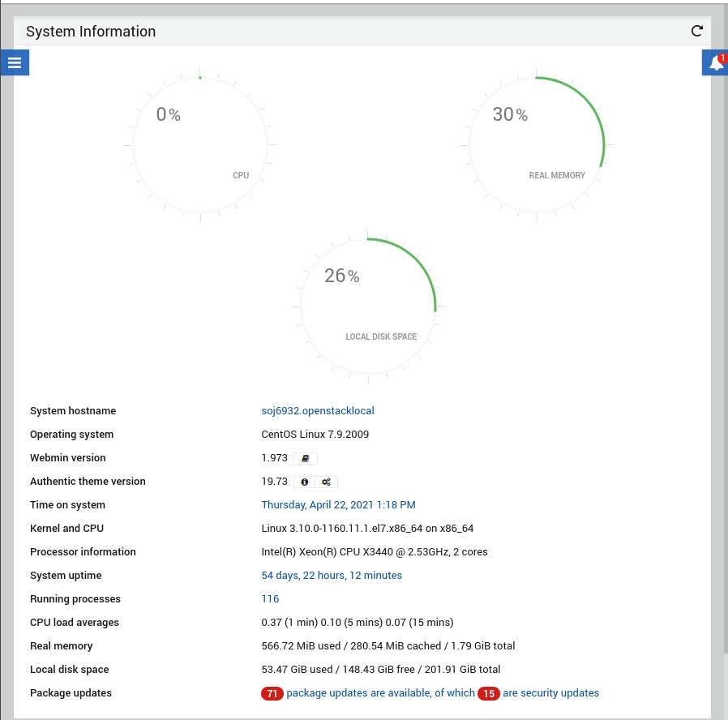Viewport: 728px width, 720px height.
Task: Click the Time on system label
Action: pyautogui.click(x=68, y=504)
